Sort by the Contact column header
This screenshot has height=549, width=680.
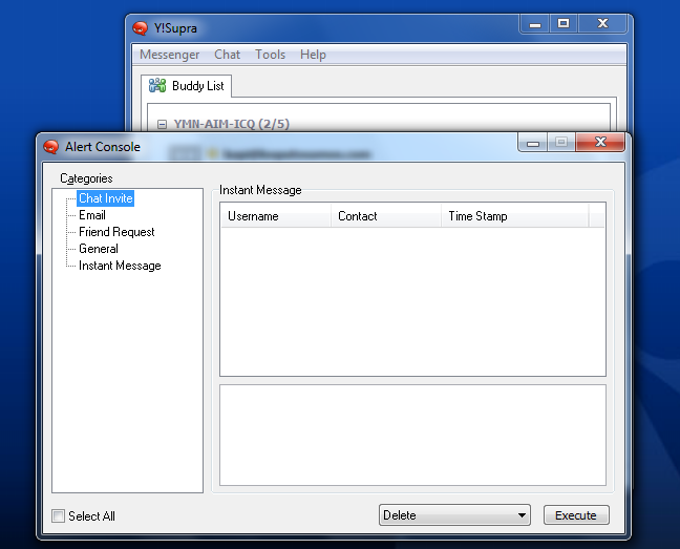(386, 216)
